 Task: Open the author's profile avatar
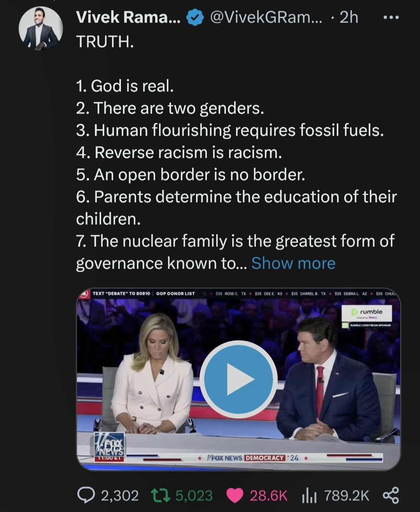tap(40, 29)
